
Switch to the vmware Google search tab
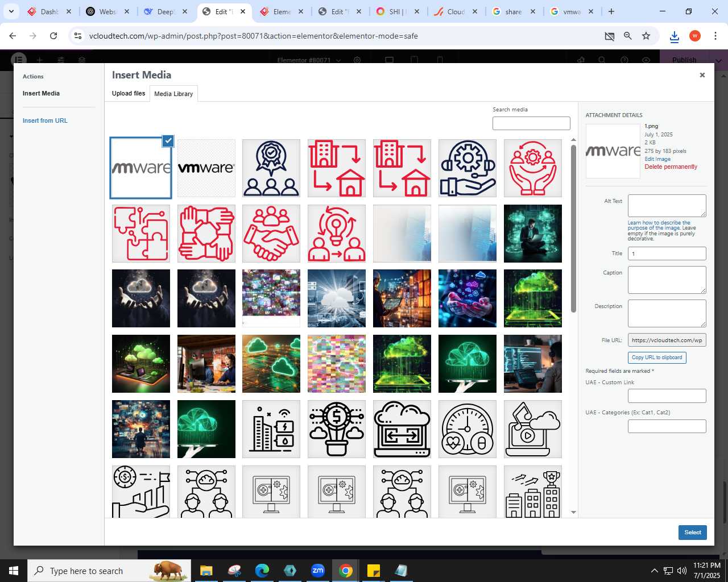(x=572, y=11)
